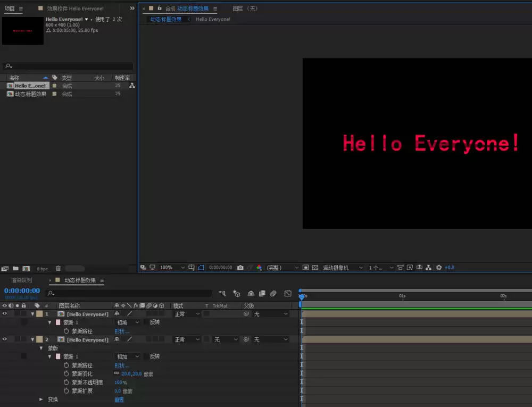The height and width of the screenshot is (407, 532).
Task: Open the show channel RGB color icon
Action: pyautogui.click(x=259, y=268)
